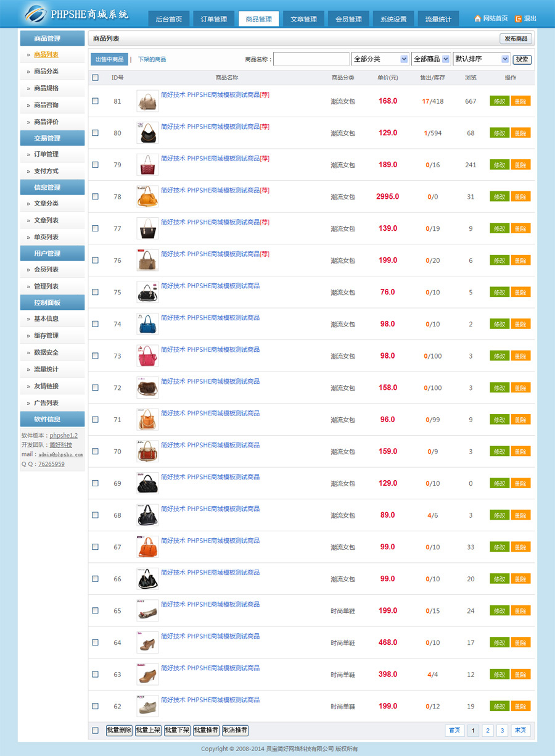Click 修改 for product ID 80

pos(499,133)
